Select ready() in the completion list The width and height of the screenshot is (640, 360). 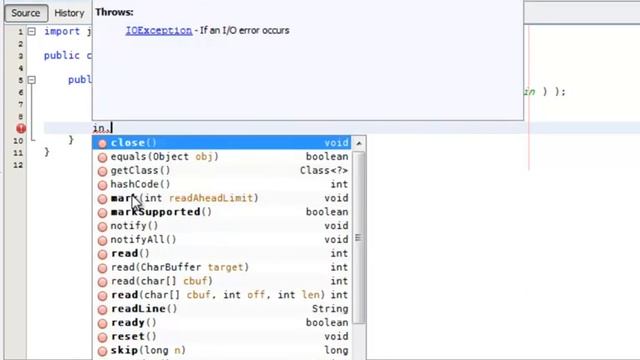[x=222, y=323]
